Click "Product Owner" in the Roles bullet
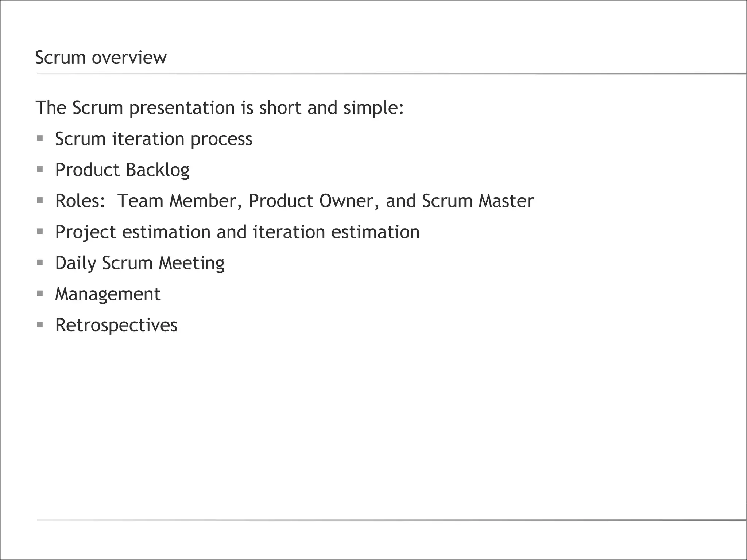The height and width of the screenshot is (560, 747). click(x=311, y=201)
